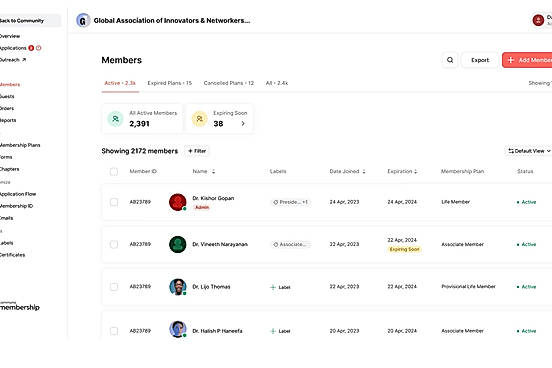Open Orders in sidebar
Image resolution: width=552 pixels, height=368 pixels.
point(7,108)
